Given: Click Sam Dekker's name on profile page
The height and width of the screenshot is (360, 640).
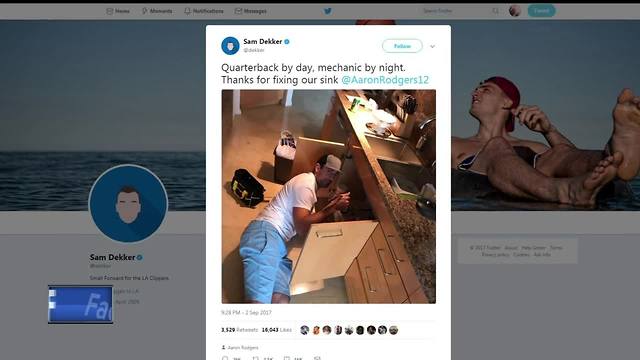Looking at the screenshot, I should pos(112,257).
